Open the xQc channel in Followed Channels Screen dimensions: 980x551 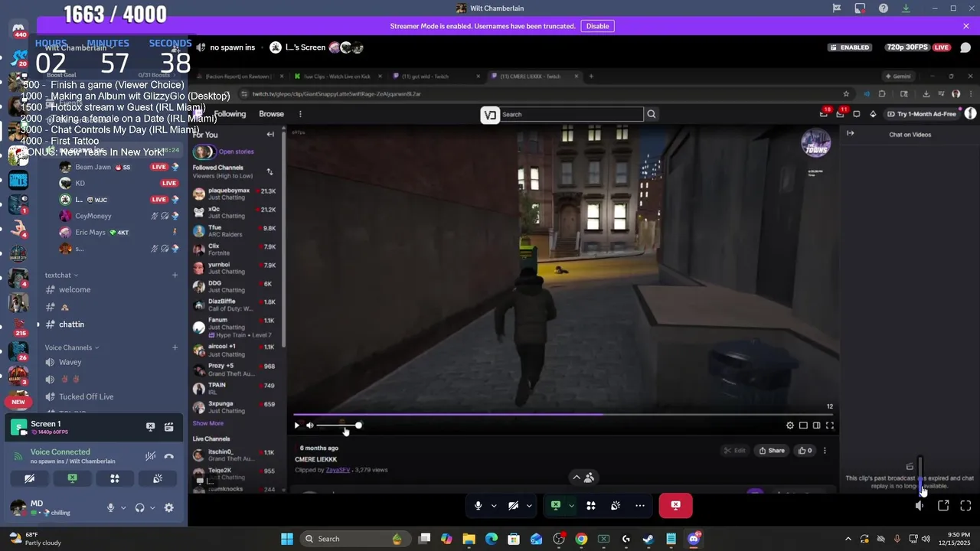234,212
